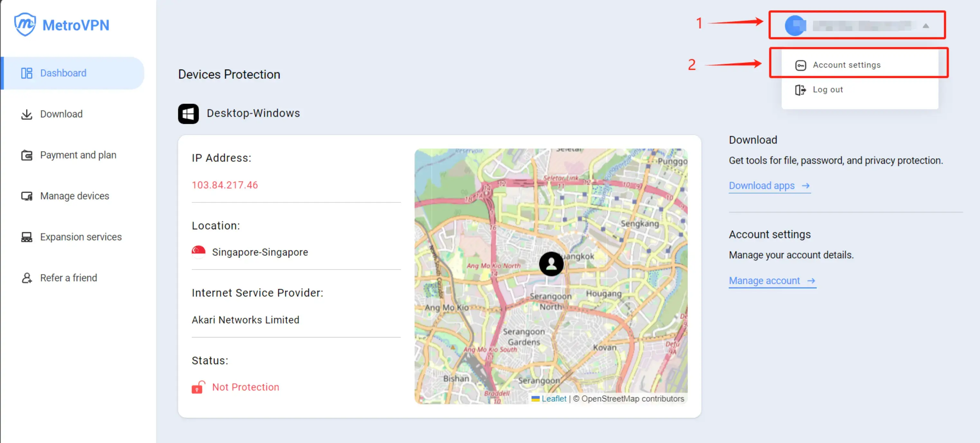980x443 pixels.
Task: Click the IP address 103.84.217.46
Action: [x=225, y=185]
